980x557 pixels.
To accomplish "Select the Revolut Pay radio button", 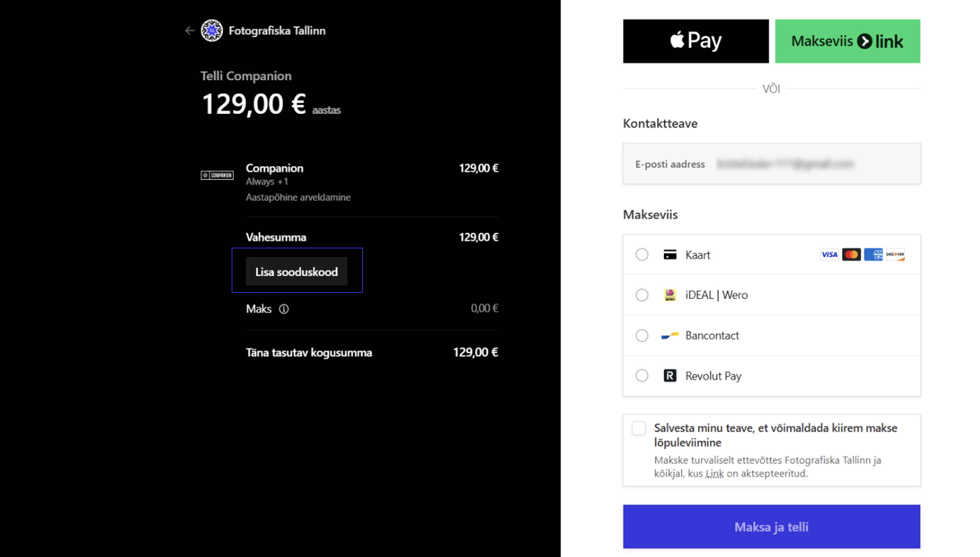I will (642, 376).
